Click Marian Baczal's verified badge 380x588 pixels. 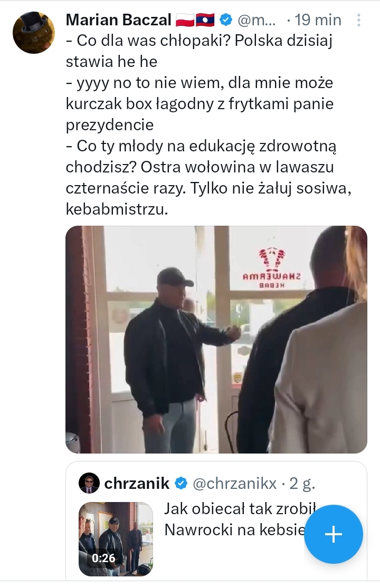(x=225, y=20)
